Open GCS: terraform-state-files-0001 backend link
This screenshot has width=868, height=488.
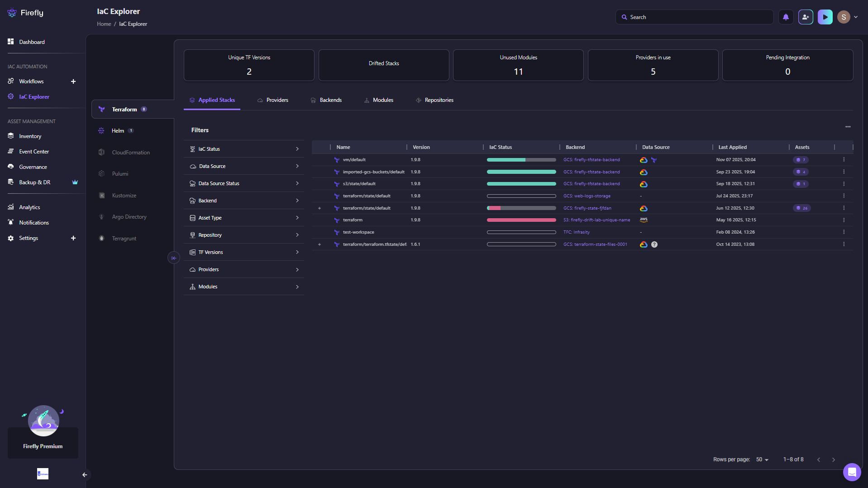(x=595, y=244)
